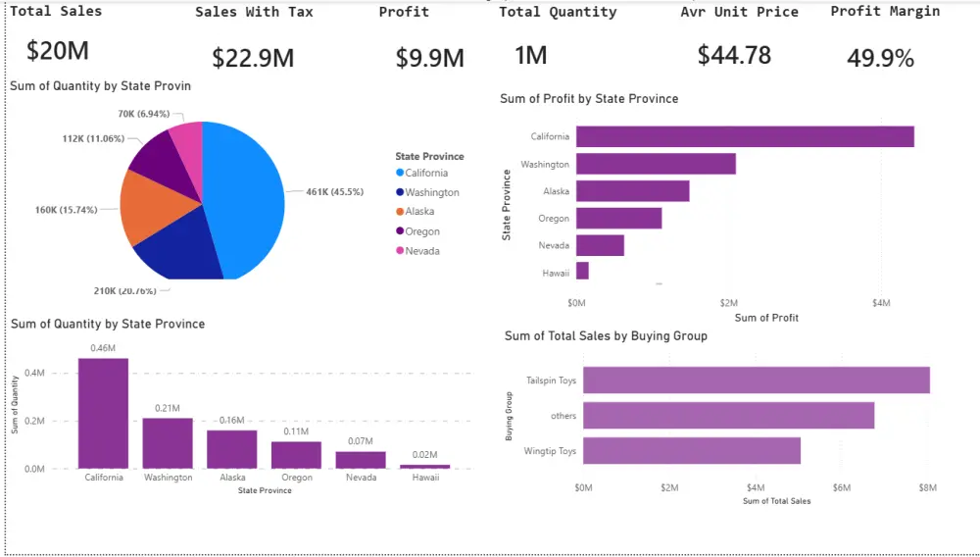This screenshot has width=980, height=557.
Task: Click the Hawaii column in quantity chart
Action: pos(425,467)
